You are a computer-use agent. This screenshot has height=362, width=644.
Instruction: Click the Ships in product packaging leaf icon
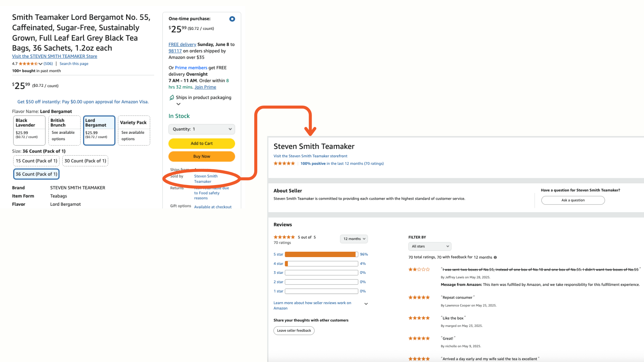[x=172, y=98]
